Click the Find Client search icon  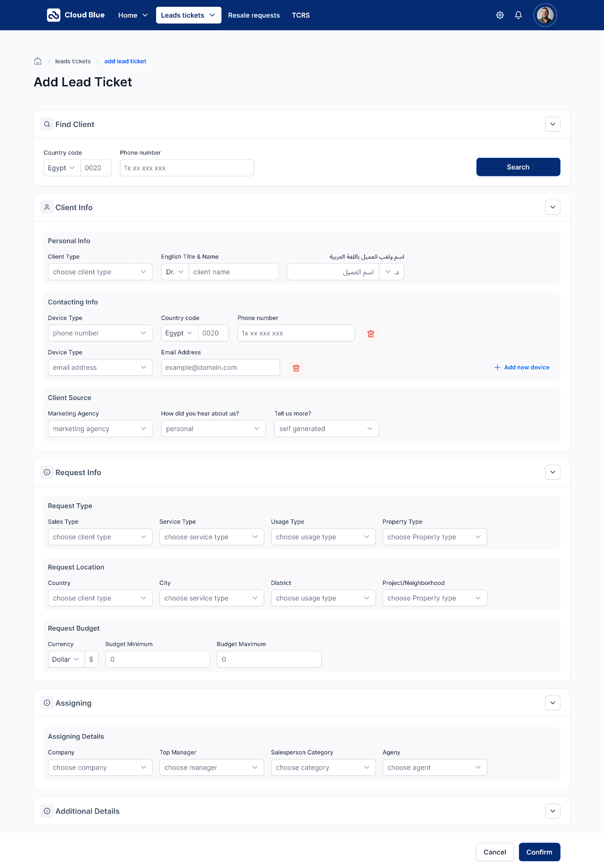tap(47, 124)
